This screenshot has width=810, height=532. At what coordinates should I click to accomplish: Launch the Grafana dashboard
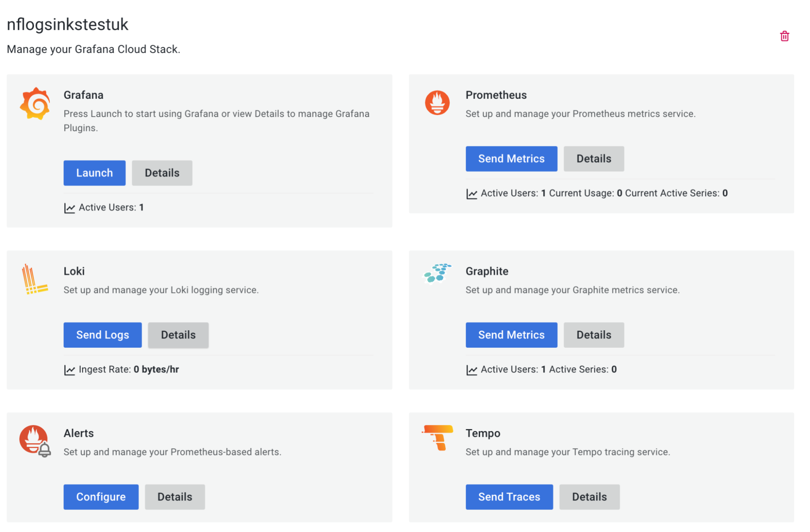pos(94,173)
